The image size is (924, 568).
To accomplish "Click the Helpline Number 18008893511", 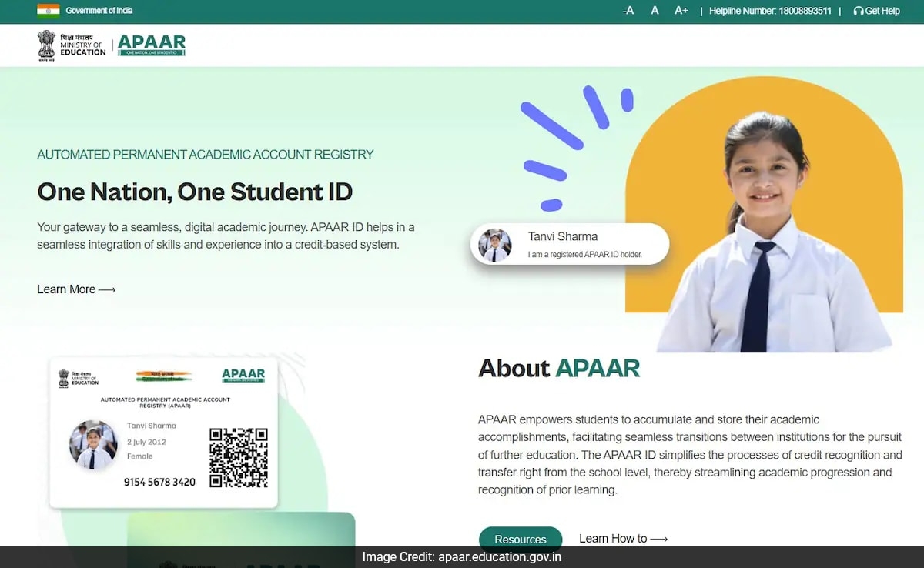I will [770, 11].
